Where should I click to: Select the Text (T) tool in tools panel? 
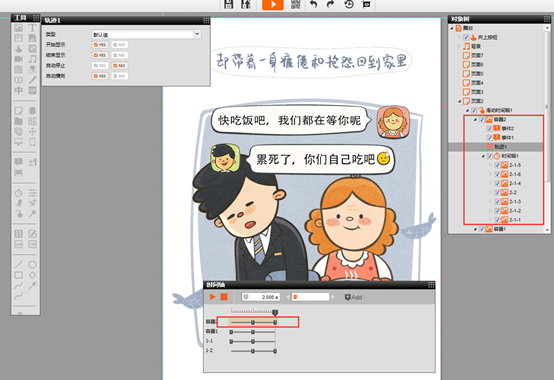coord(32,28)
